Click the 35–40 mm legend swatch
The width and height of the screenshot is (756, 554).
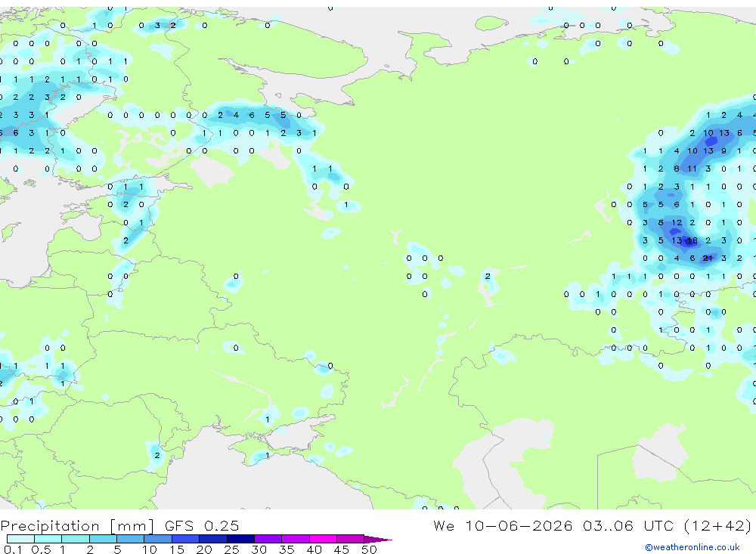tap(296, 539)
